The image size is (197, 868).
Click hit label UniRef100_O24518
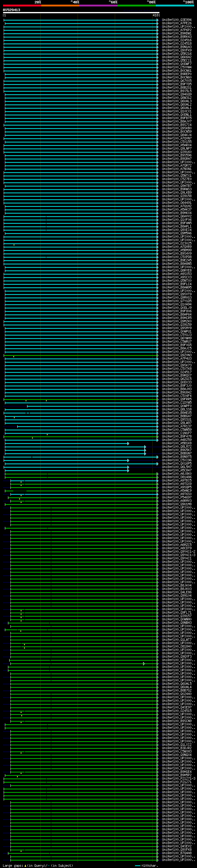(177, 43)
